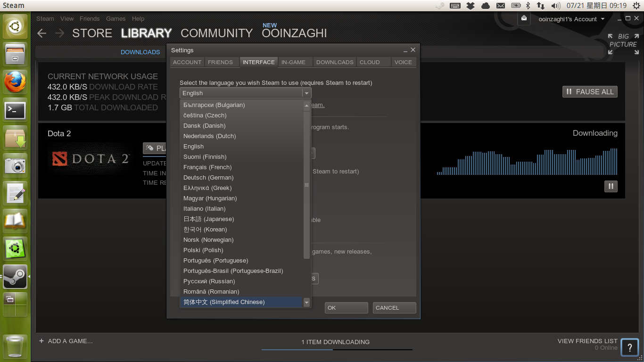
Task: Open the DOWNLOADS library sub-tab
Action: coord(140,52)
